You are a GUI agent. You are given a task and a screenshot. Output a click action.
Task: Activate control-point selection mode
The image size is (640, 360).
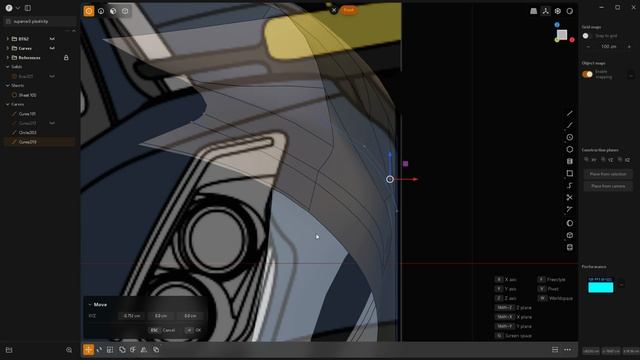[89, 11]
